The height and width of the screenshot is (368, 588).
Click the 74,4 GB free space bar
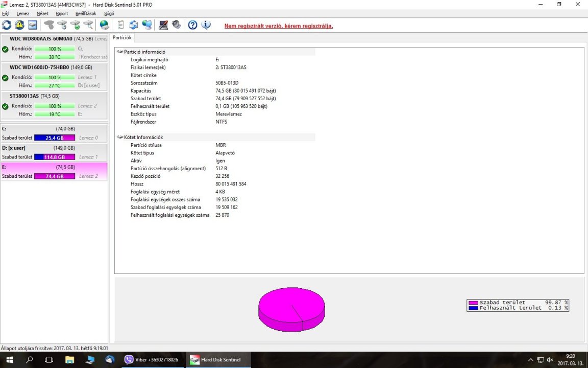tap(55, 176)
